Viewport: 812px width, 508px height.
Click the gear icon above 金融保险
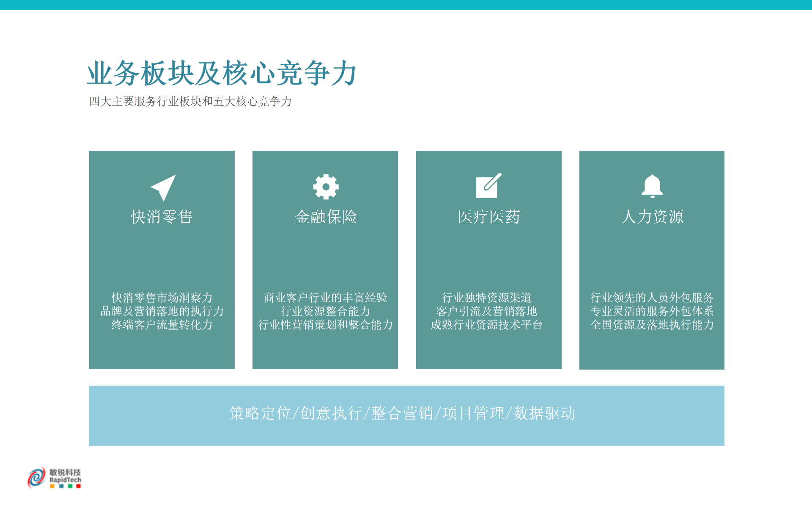click(x=326, y=187)
